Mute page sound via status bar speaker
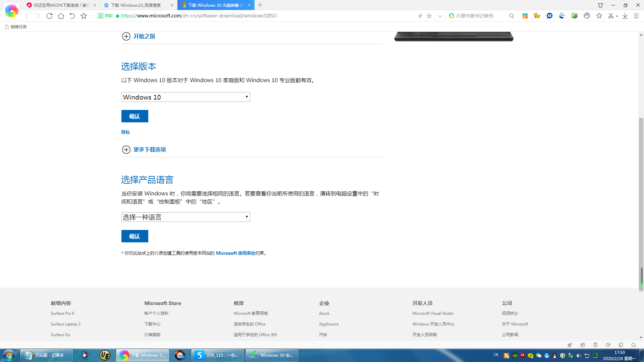Viewport: 644px width, 362px height. click(x=608, y=345)
